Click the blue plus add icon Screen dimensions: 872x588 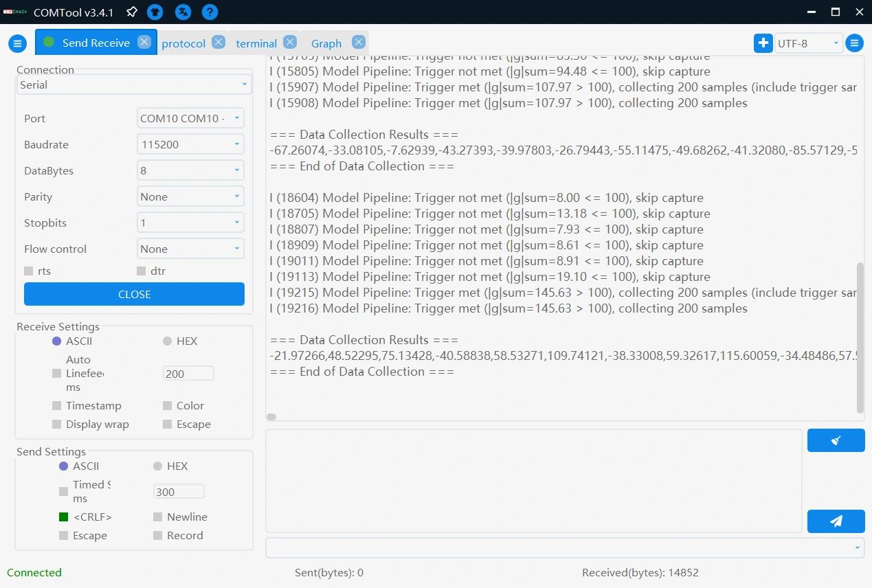click(763, 43)
